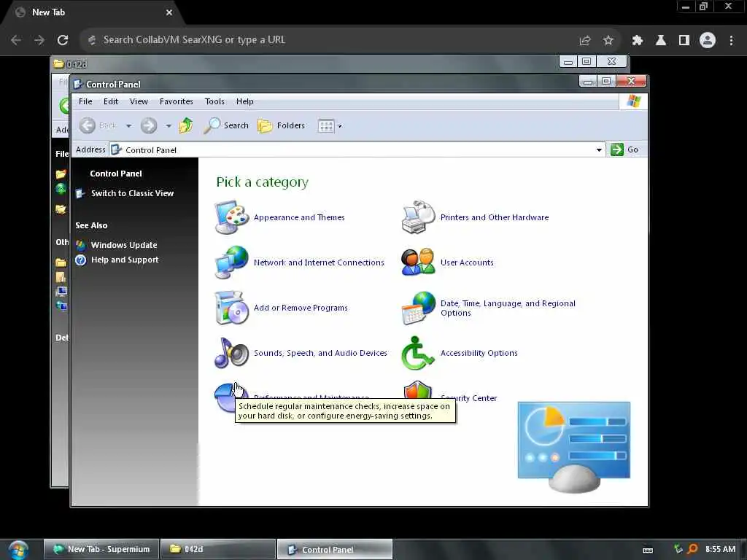Open the browser extensions puzzle icon
The image size is (747, 560).
[x=637, y=41]
